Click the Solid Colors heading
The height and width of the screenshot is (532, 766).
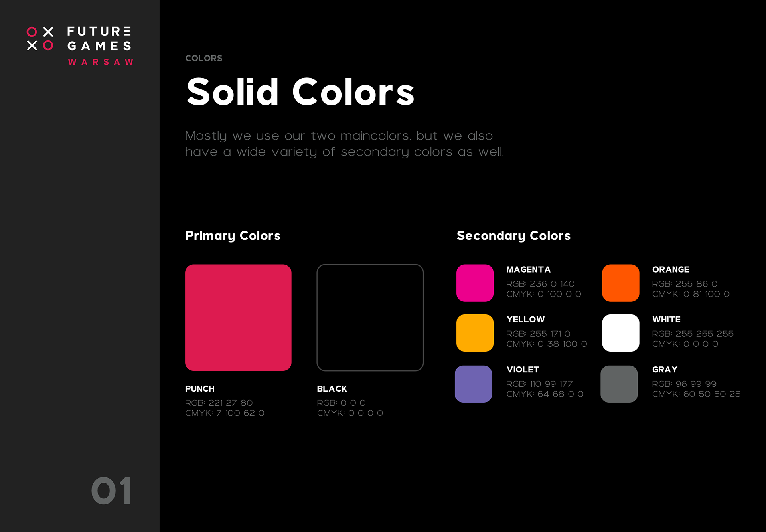click(x=300, y=92)
